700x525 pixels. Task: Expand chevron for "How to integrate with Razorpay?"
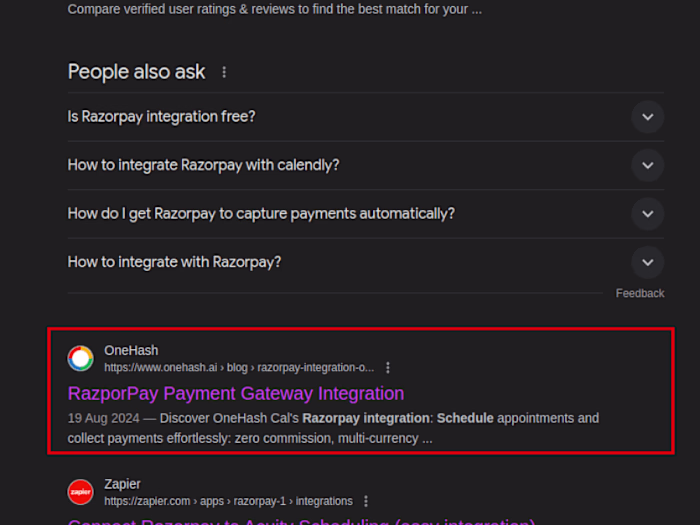point(647,262)
